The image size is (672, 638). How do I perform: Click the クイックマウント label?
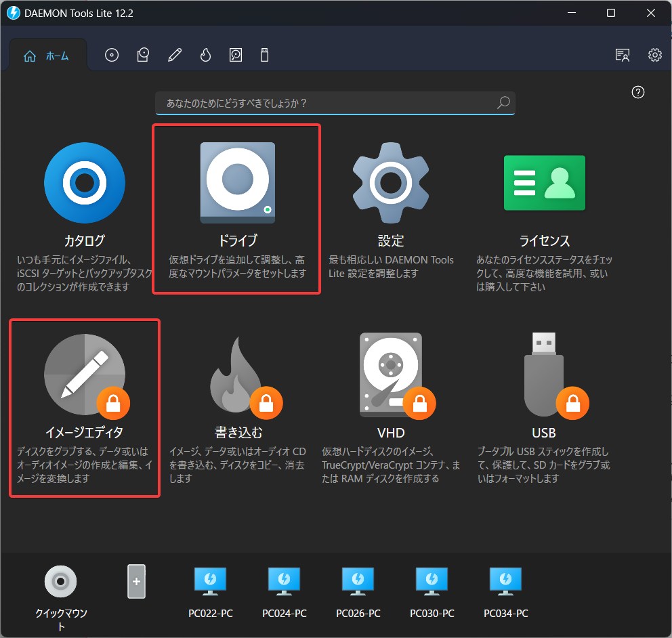[x=61, y=620]
